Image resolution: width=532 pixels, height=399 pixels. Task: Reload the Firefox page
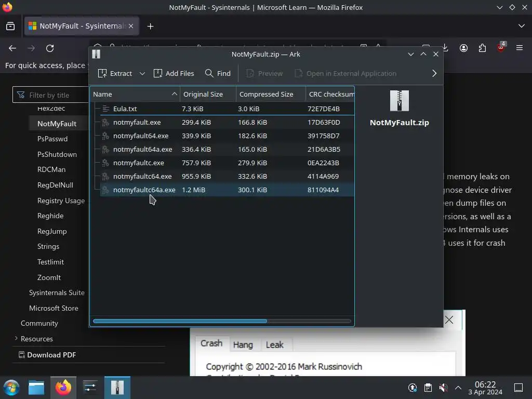50,48
